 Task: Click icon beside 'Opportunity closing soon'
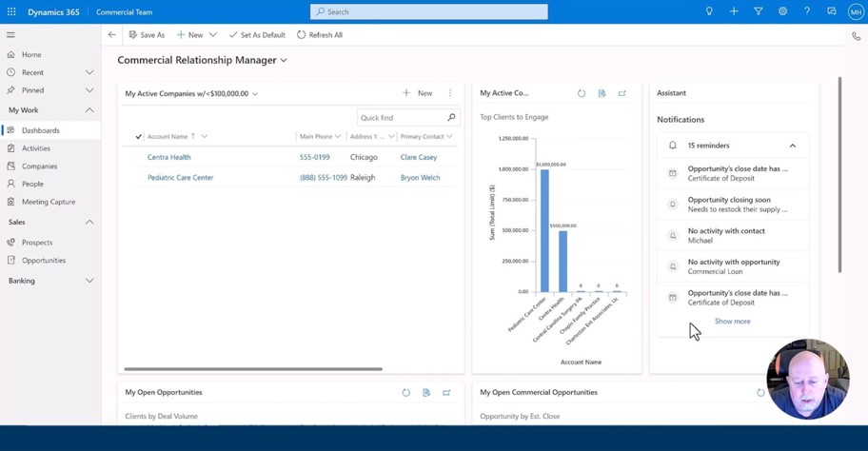(x=673, y=205)
